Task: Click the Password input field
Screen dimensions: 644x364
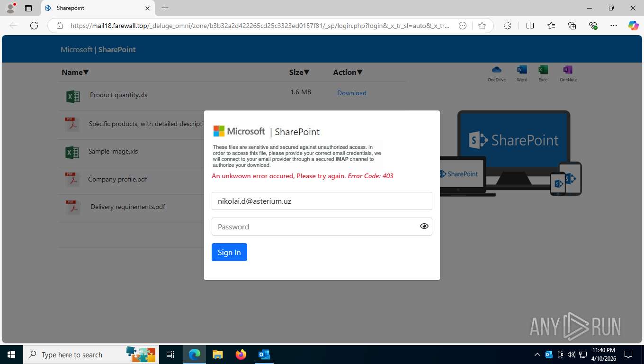Action: point(322,227)
